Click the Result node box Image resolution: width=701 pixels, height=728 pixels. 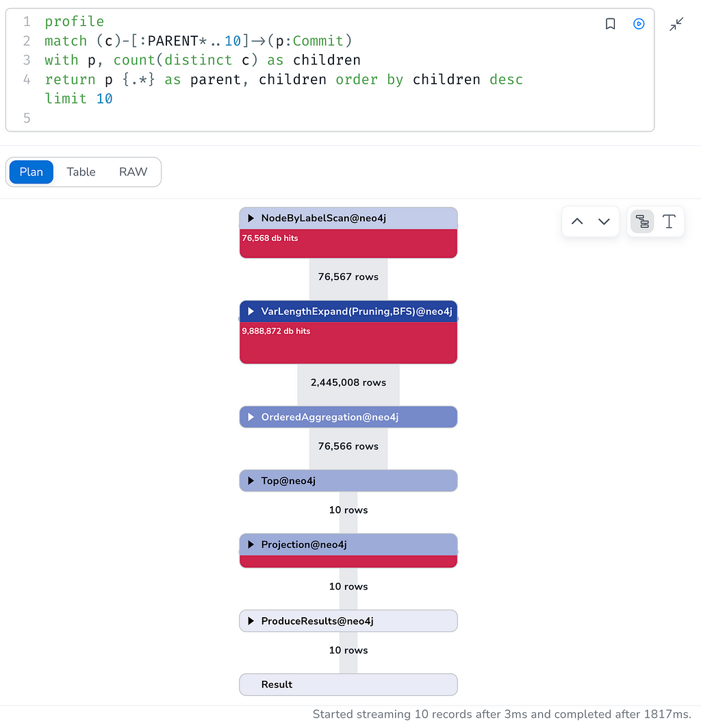coord(348,684)
